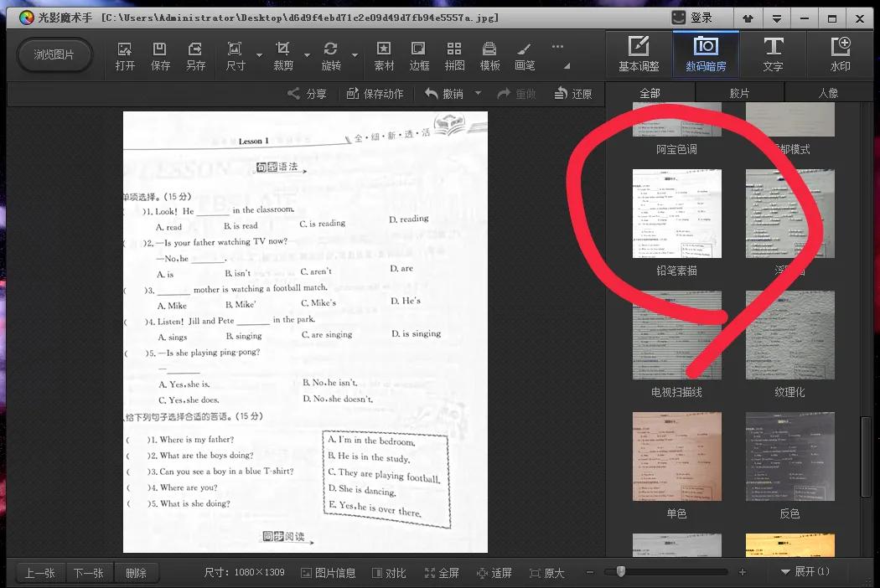The height and width of the screenshot is (588, 880).
Task: Select the 旋转 rotate tool
Action: click(331, 56)
